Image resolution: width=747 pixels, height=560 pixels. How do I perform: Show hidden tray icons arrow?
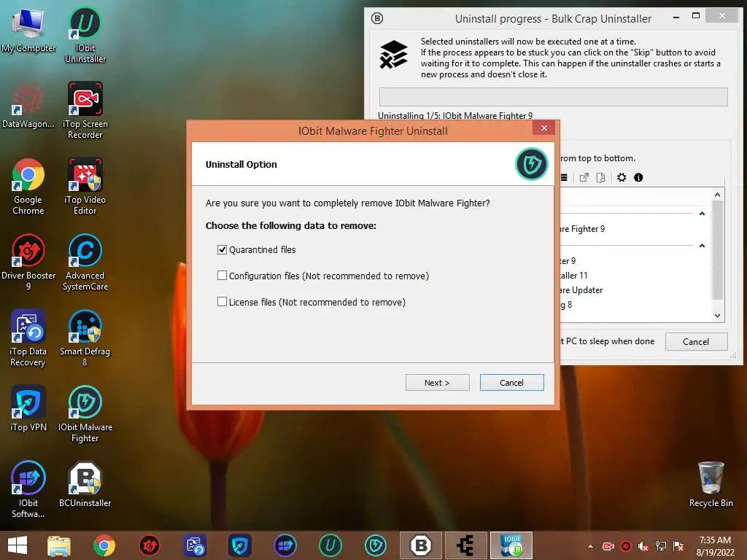pos(590,546)
